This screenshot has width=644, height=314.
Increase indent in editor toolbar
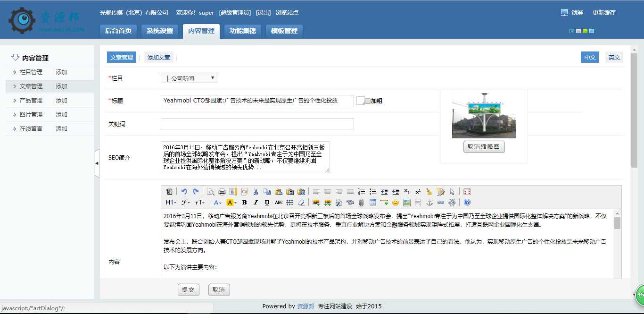click(384, 192)
